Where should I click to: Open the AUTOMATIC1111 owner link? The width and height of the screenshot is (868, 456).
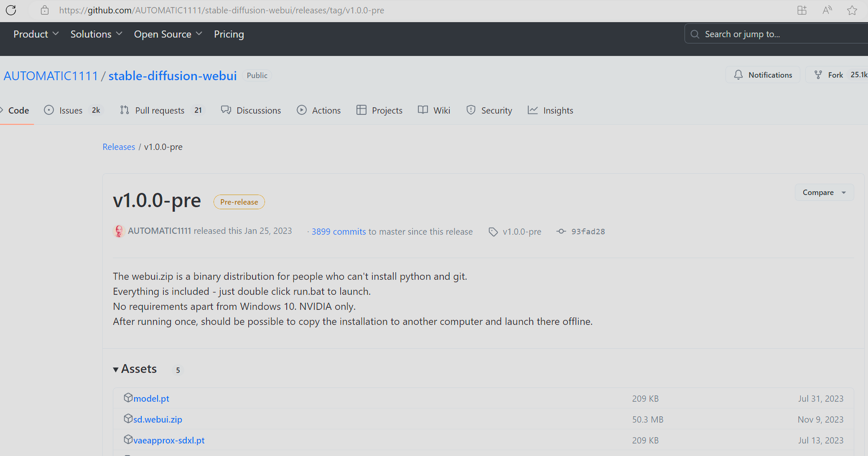click(x=51, y=76)
